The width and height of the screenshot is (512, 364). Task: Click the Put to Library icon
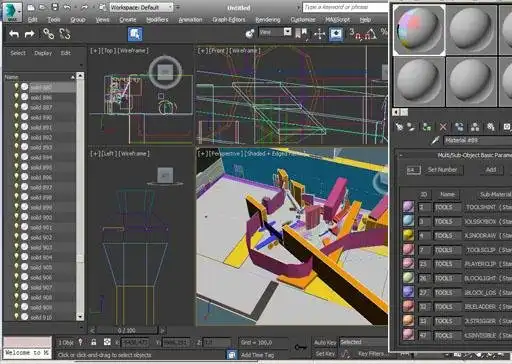tap(491, 127)
